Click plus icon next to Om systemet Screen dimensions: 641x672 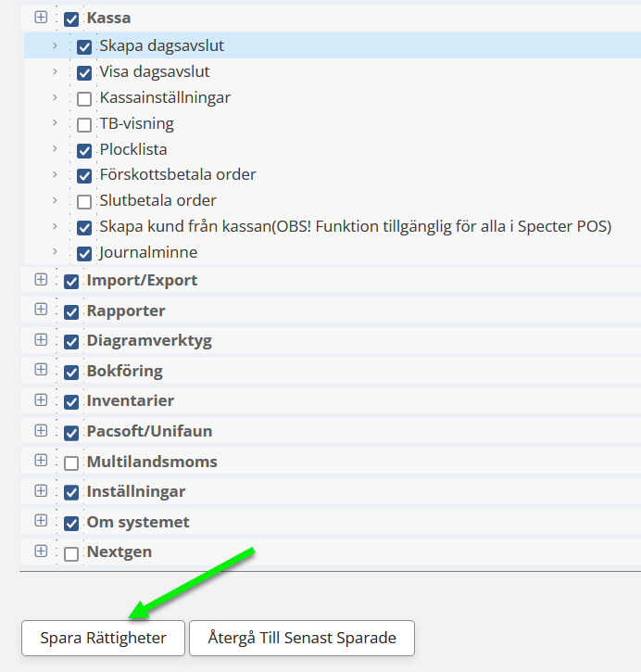41,521
